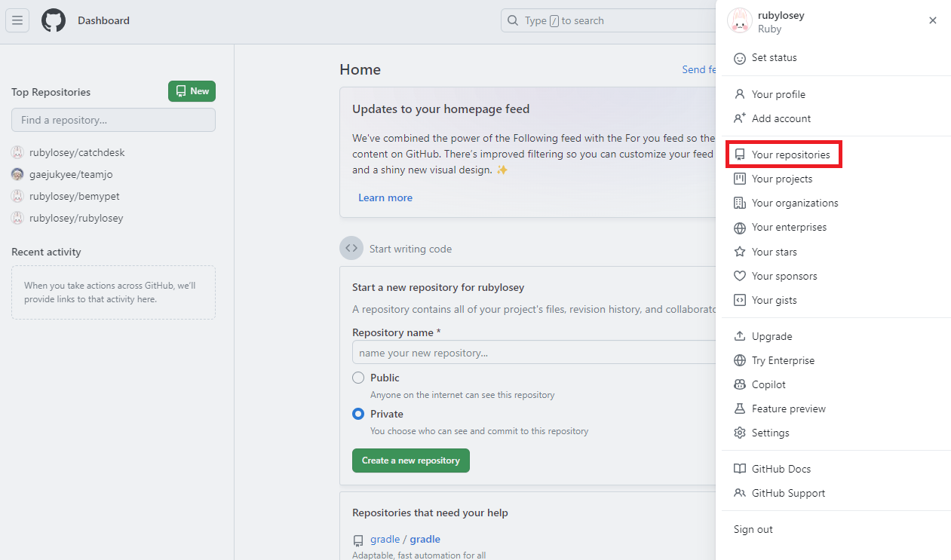Open rubylosey/bemypet repository link
Viewport: 951px width, 560px height.
[75, 196]
